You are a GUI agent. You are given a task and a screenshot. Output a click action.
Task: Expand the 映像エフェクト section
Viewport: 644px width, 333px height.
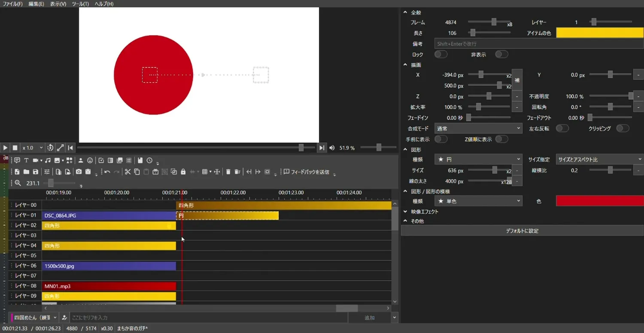pyautogui.click(x=424, y=211)
